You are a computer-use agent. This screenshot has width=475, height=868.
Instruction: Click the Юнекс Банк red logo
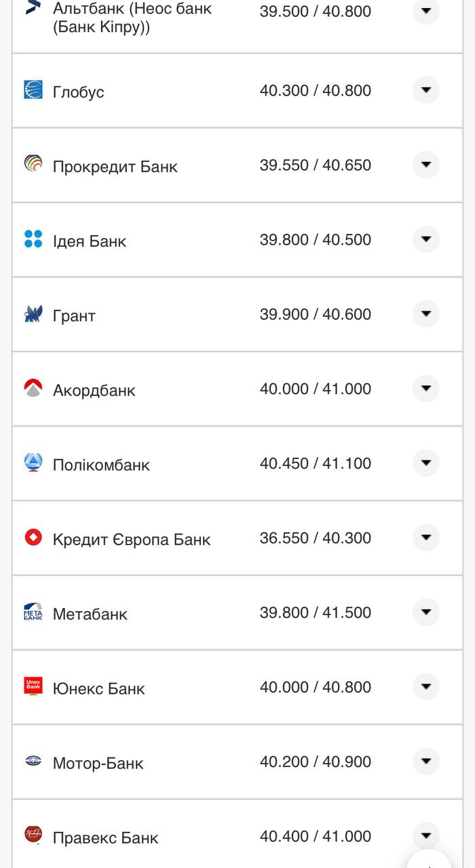33,686
